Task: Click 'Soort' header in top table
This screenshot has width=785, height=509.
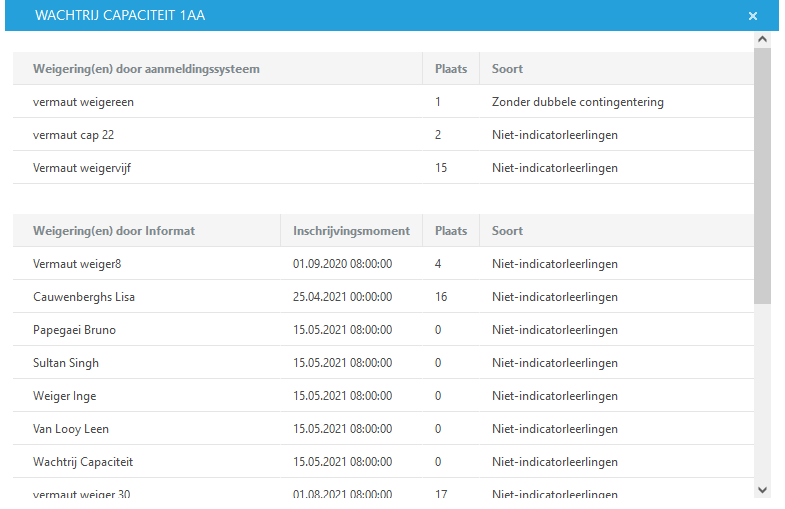Action: pyautogui.click(x=507, y=69)
